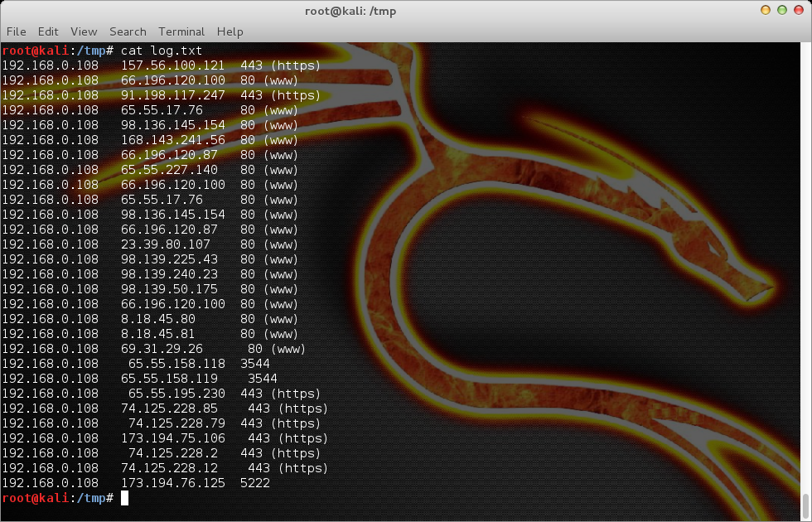Click the IP address 98.139.225.43
The width and height of the screenshot is (812, 522).
[169, 259]
